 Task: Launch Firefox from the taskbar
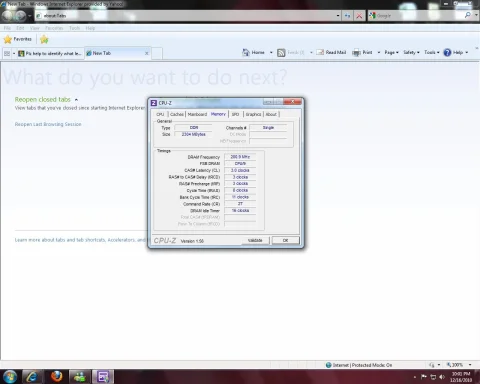(x=56, y=377)
